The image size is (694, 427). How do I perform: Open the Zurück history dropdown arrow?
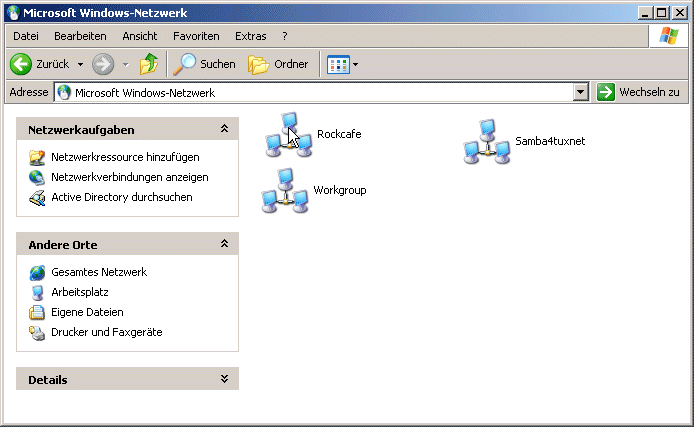pos(80,65)
